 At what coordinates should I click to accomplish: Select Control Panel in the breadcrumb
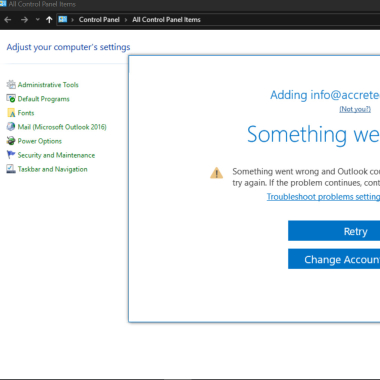(99, 20)
